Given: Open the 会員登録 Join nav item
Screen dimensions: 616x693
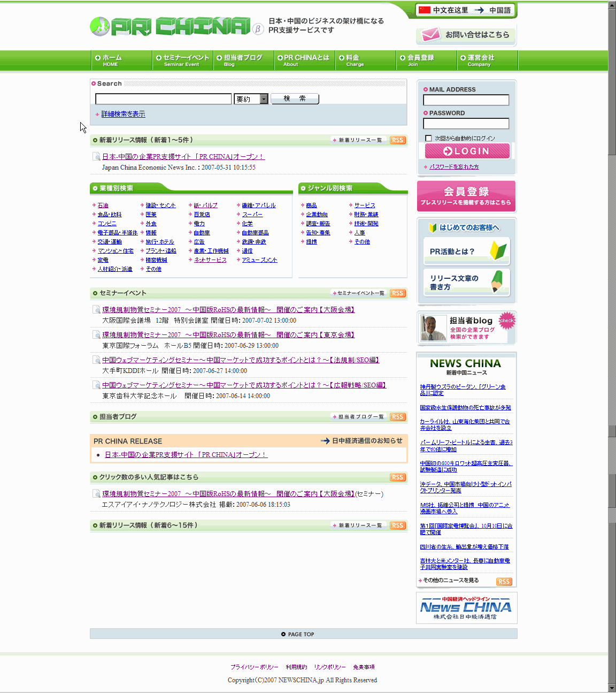Looking at the screenshot, I should (427, 60).
